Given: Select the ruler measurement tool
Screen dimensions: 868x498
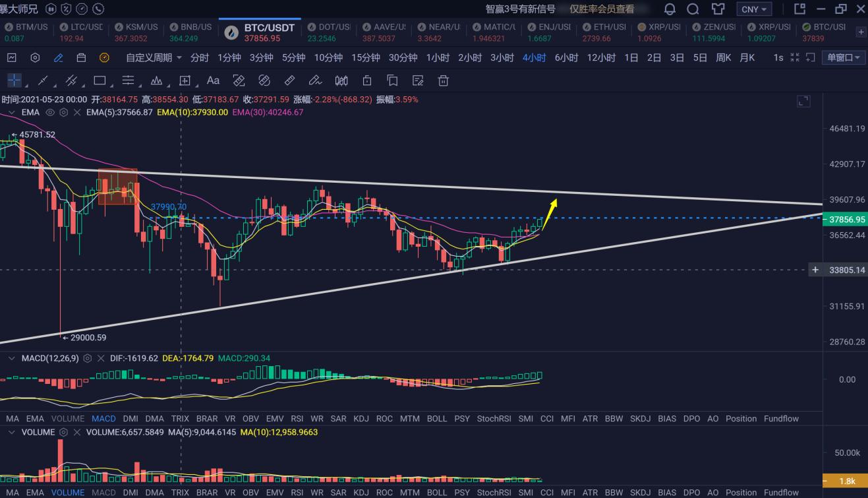Looking at the screenshot, I should click(x=289, y=81).
